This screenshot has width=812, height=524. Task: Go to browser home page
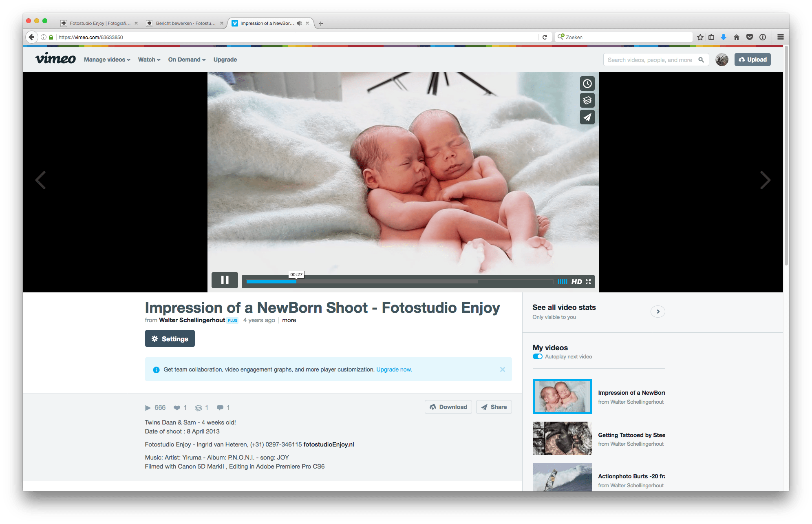[x=736, y=37]
